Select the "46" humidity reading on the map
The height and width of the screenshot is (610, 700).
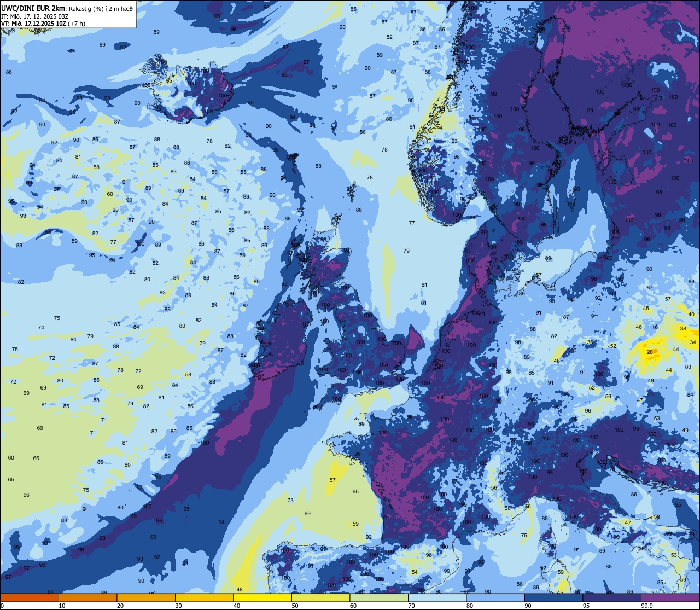coord(639,327)
